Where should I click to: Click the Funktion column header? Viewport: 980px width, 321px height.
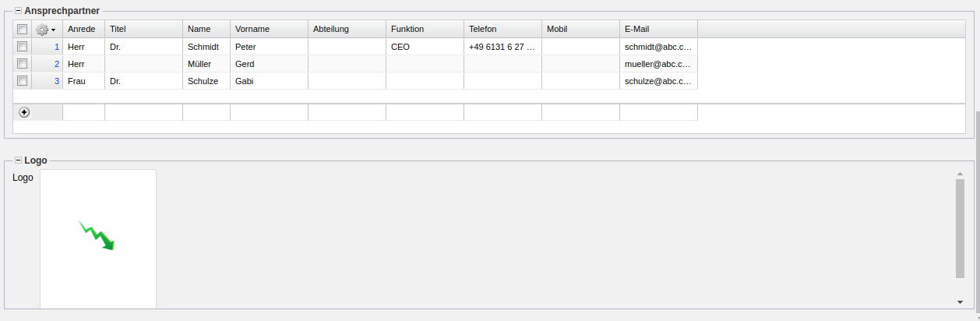coord(424,30)
